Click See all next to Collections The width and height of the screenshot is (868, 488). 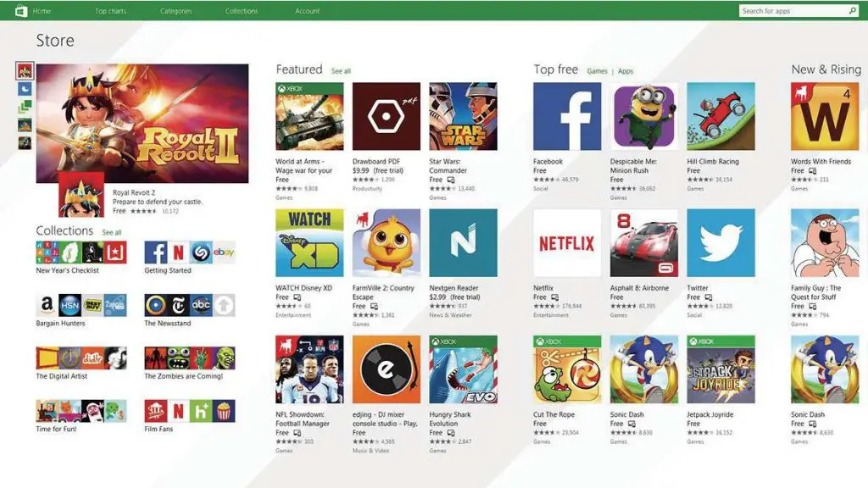[x=112, y=232]
